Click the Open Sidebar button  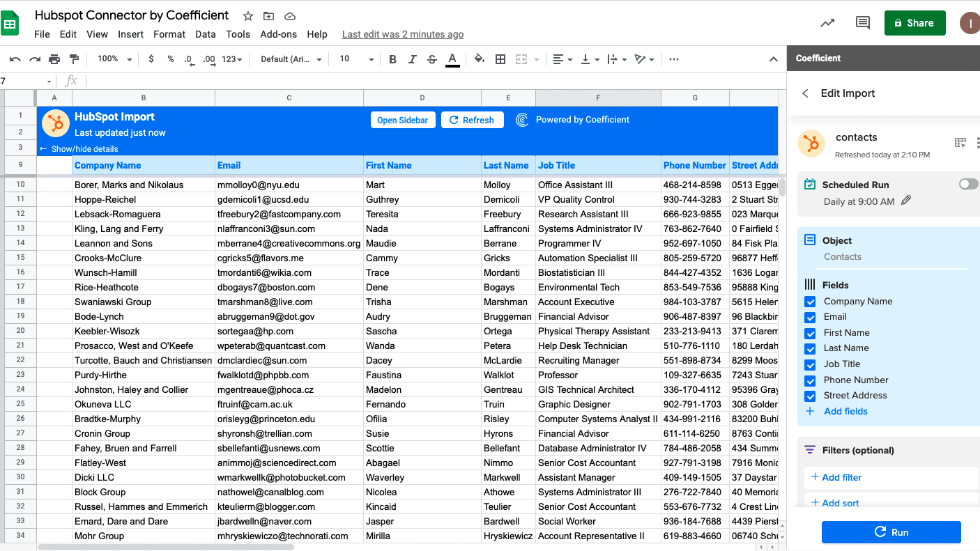coord(403,120)
